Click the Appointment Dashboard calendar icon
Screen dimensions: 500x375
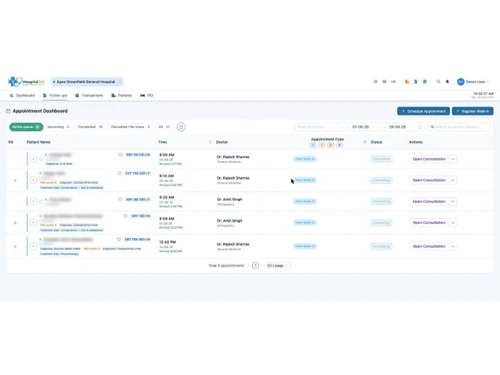click(x=8, y=111)
